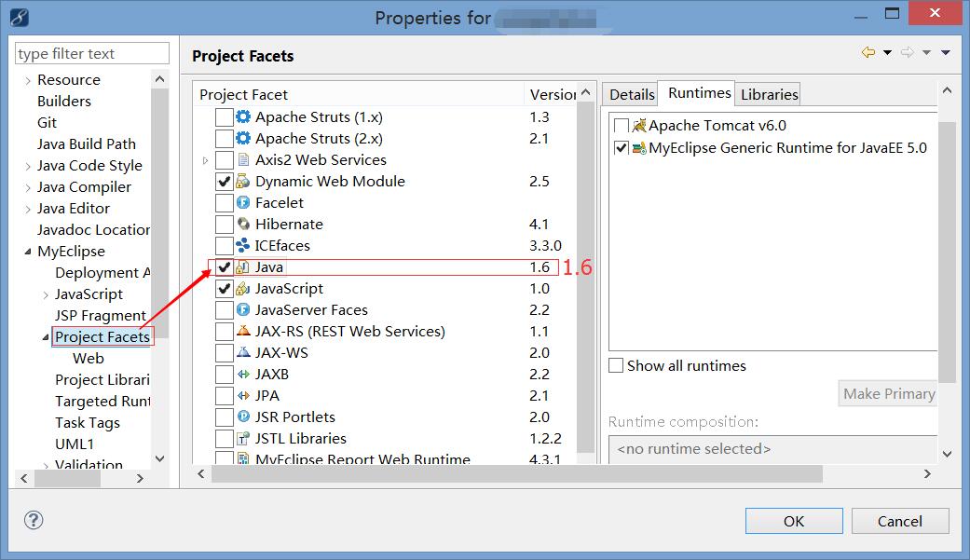Image resolution: width=970 pixels, height=560 pixels.
Task: Click the facet list horizontal scrollbar
Action: (x=517, y=474)
